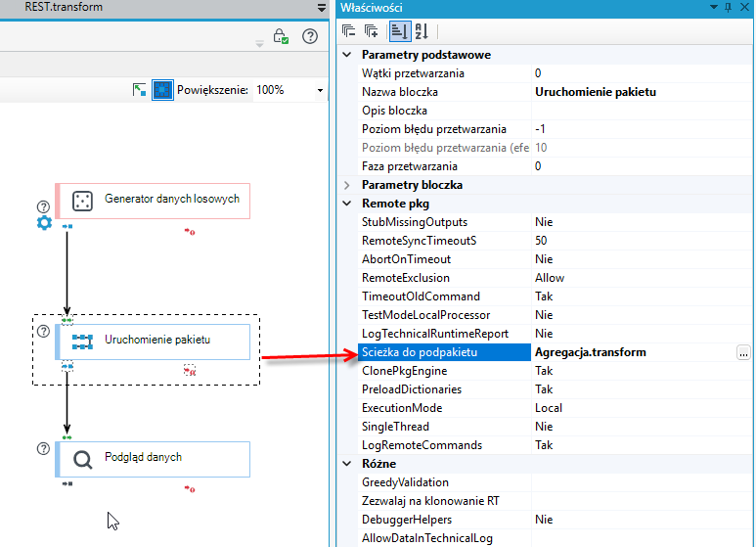Toggle LogTechnicalRuntimeReport value Nie
This screenshot has width=756, height=547.
[x=642, y=334]
